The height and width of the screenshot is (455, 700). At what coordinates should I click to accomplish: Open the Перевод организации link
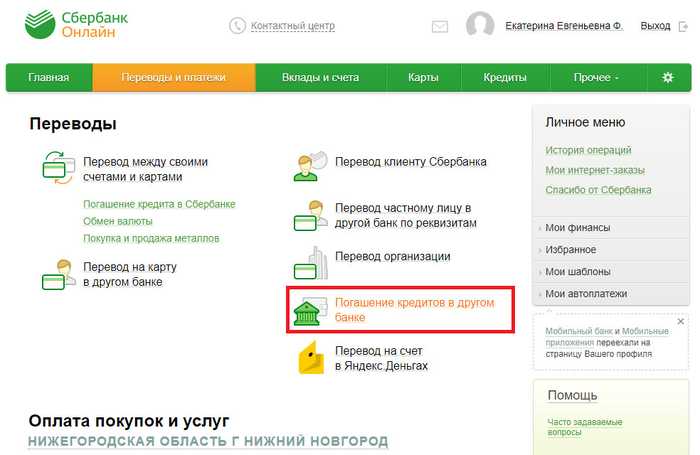point(393,256)
